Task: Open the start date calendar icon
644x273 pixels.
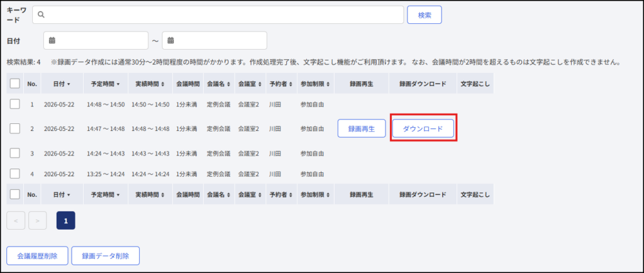Action: [x=52, y=40]
